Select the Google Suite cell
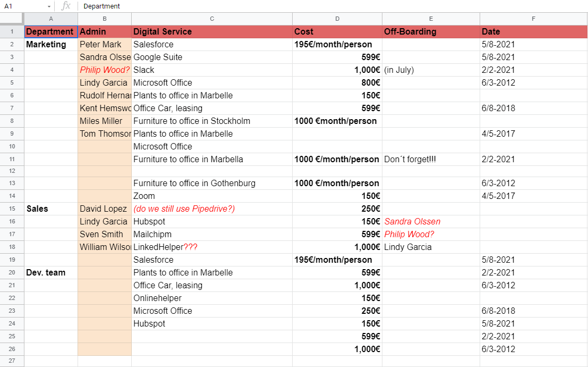The height and width of the screenshot is (367, 588). coord(212,57)
